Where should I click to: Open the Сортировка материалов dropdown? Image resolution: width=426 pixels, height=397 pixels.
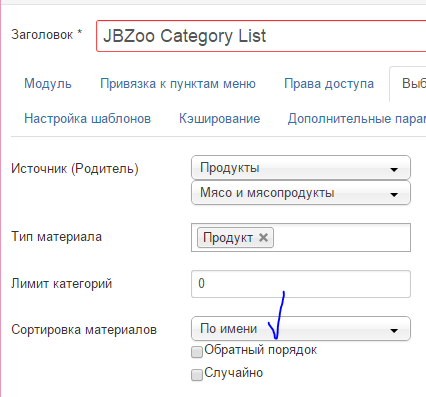pos(301,329)
